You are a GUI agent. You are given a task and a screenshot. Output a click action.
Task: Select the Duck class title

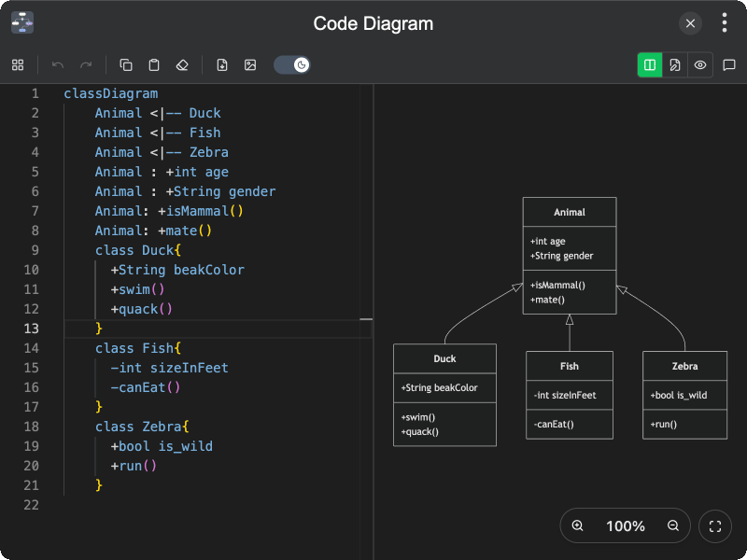[444, 359]
